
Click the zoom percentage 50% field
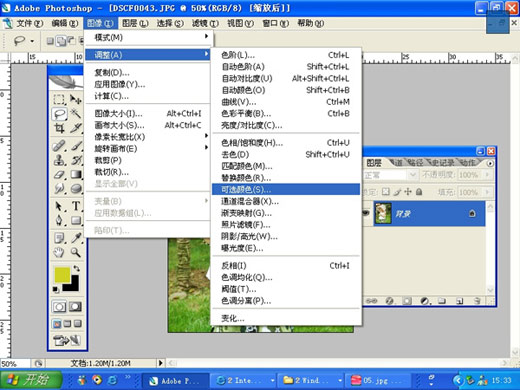[15, 363]
